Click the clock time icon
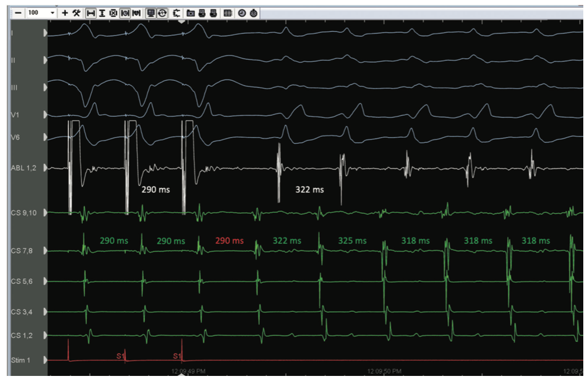This screenshot has height=383, width=588. [242, 12]
